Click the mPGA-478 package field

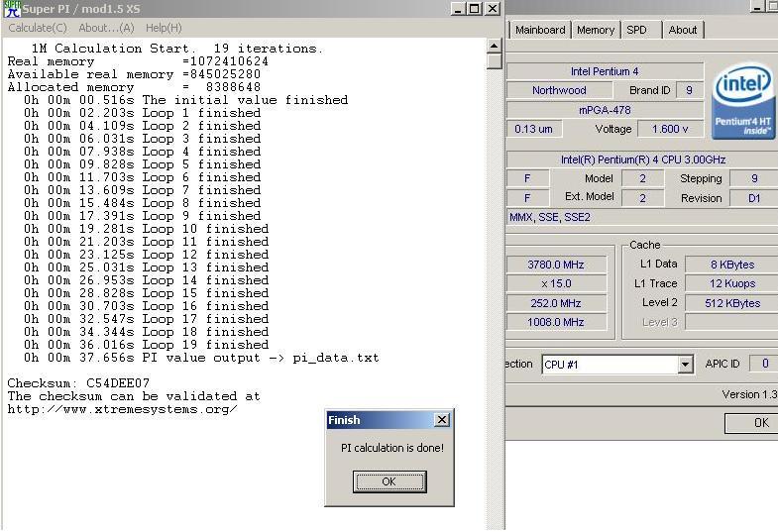[x=605, y=110]
